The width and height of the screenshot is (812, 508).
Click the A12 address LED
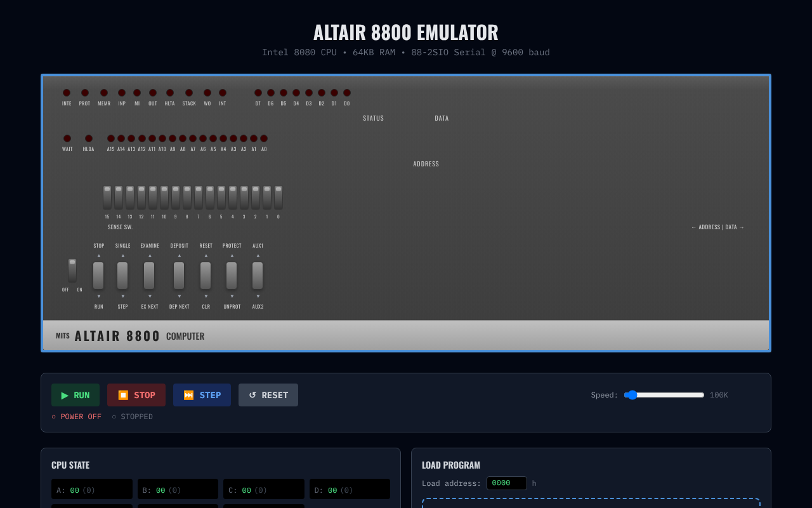[x=142, y=138]
